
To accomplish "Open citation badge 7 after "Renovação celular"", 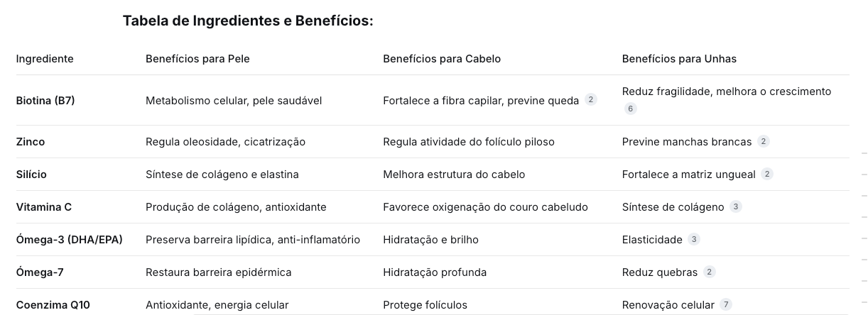I will [725, 304].
